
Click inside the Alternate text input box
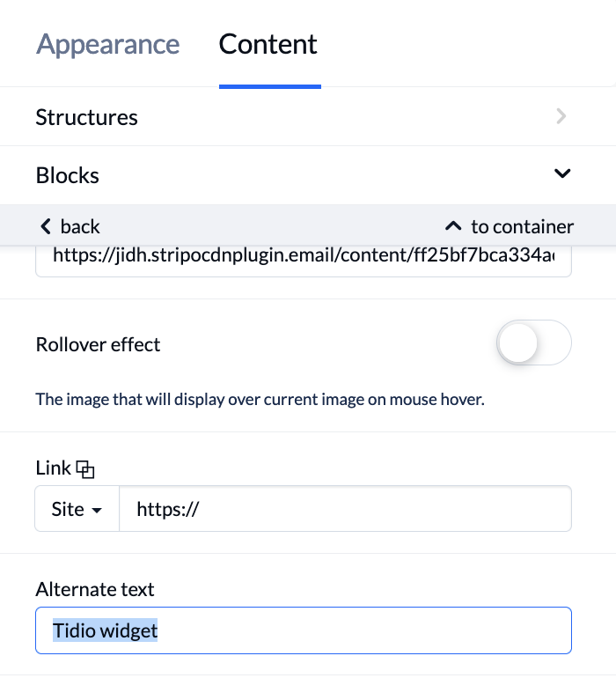[x=304, y=630]
